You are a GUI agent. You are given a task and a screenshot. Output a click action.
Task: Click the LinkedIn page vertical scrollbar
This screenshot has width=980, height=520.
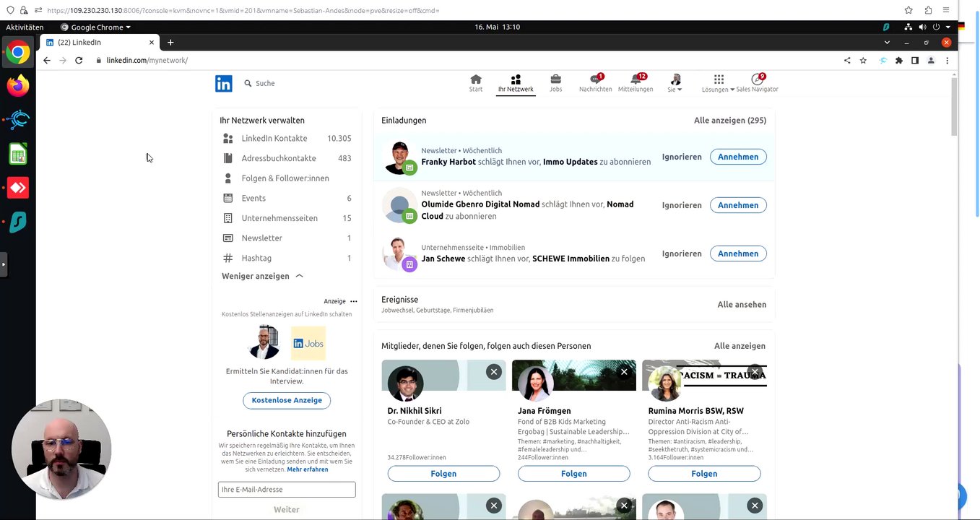tap(954, 107)
